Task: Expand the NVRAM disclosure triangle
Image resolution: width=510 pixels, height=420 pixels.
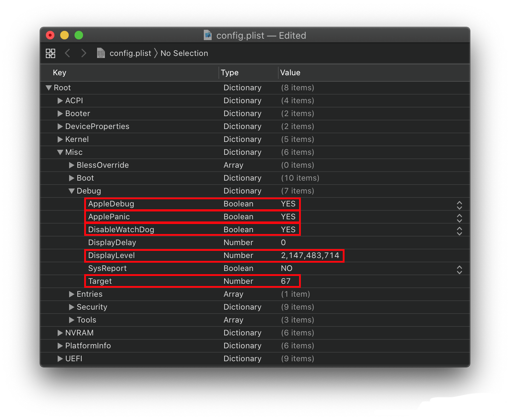Action: pyautogui.click(x=60, y=333)
